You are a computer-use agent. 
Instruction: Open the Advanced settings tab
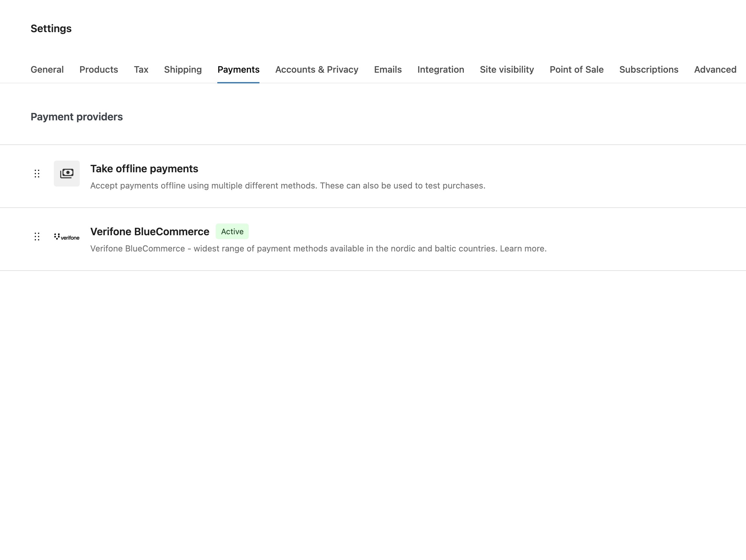[x=715, y=69]
